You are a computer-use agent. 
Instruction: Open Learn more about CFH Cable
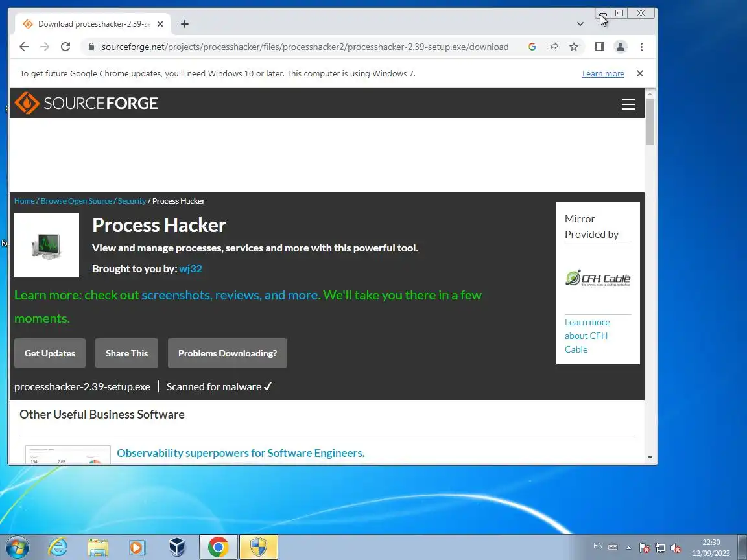587,336
